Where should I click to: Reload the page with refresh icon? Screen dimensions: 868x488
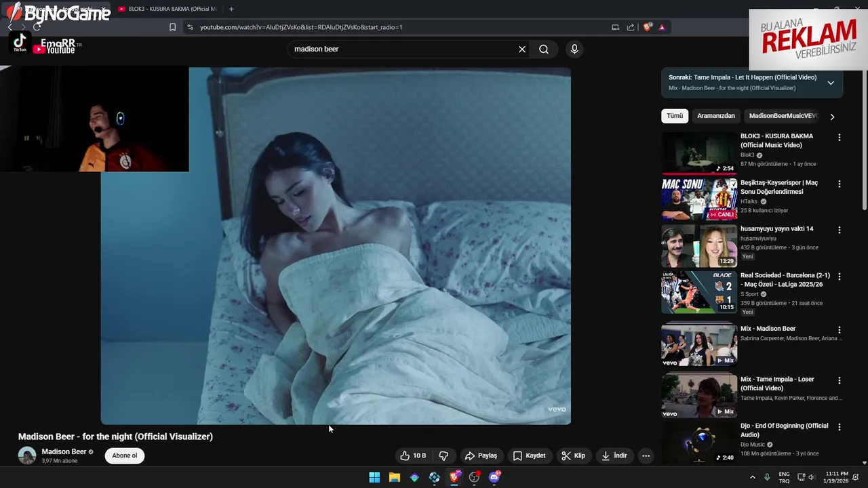pyautogui.click(x=37, y=27)
